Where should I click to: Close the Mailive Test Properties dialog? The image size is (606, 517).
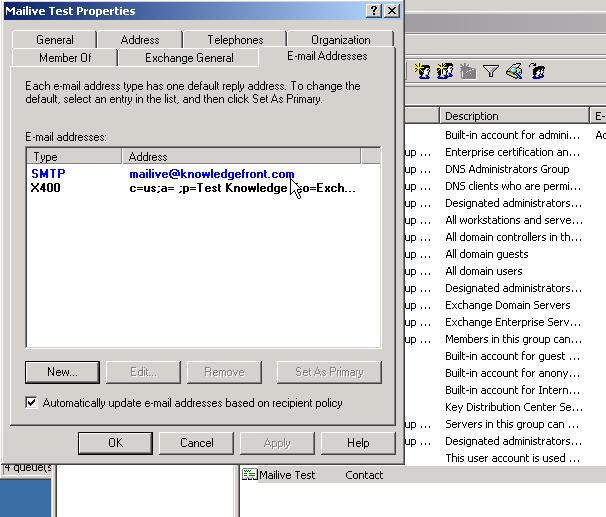[392, 10]
